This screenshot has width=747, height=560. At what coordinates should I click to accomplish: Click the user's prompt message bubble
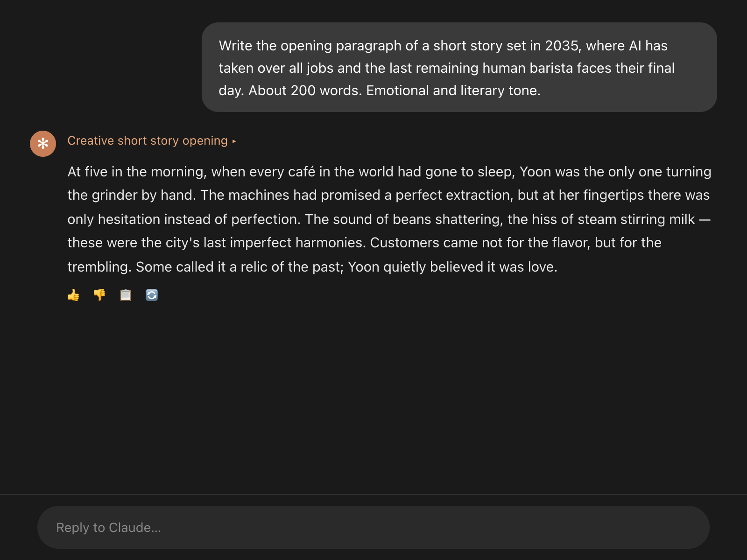pyautogui.click(x=459, y=67)
